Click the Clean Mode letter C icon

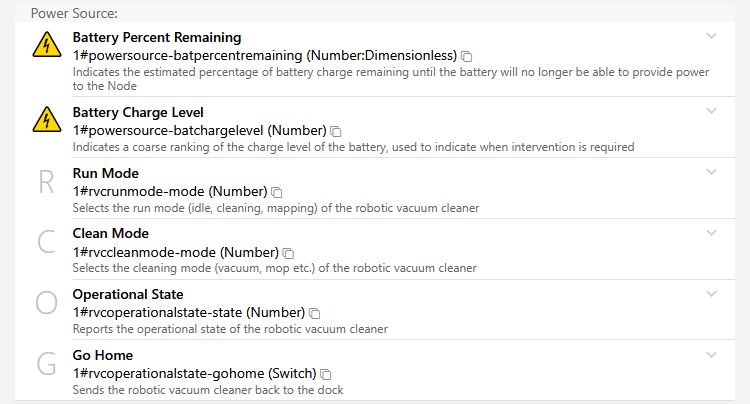[46, 242]
